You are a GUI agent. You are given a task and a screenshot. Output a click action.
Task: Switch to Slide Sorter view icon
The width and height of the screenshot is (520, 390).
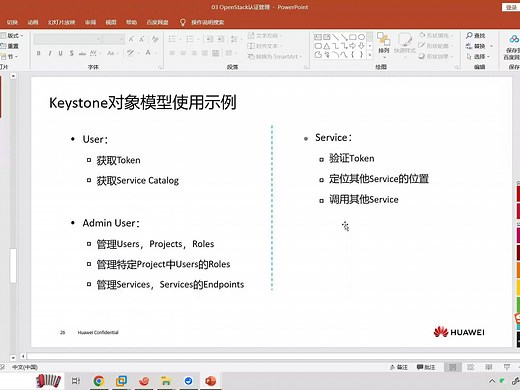pos(471,367)
